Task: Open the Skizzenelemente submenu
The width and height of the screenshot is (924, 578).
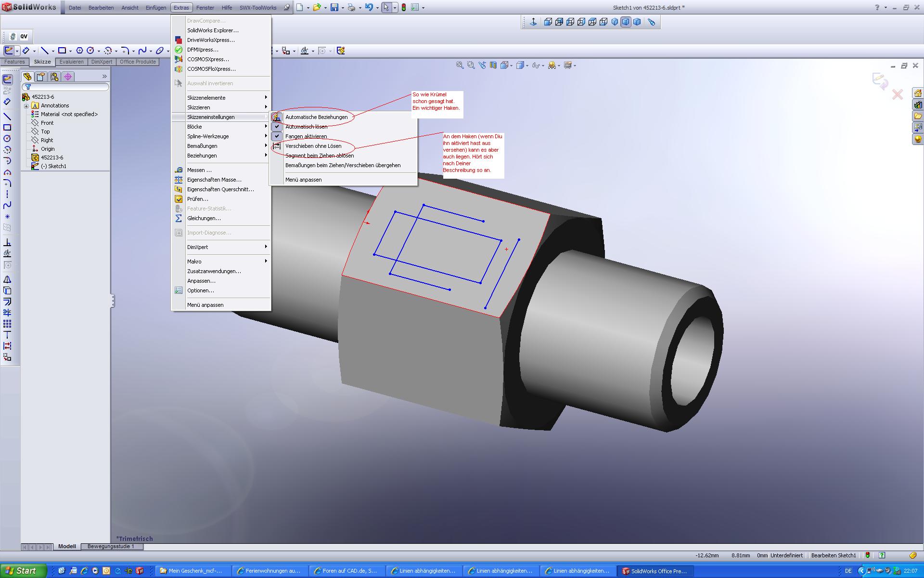Action: [x=221, y=98]
